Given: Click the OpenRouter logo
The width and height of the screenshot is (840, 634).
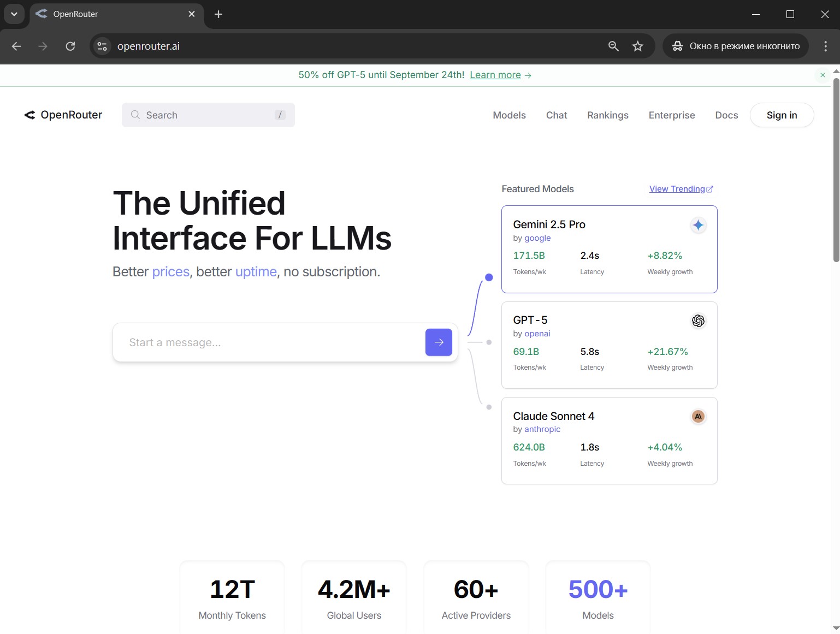Looking at the screenshot, I should pos(63,115).
